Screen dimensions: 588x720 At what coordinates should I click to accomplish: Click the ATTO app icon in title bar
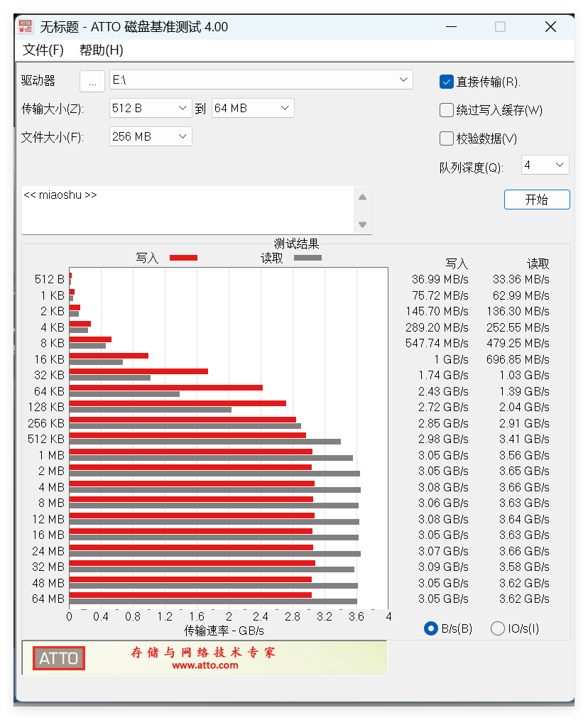(26, 27)
